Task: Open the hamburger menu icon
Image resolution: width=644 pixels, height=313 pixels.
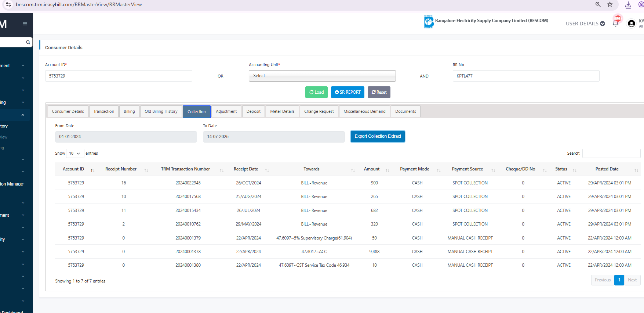Action: 25,24
